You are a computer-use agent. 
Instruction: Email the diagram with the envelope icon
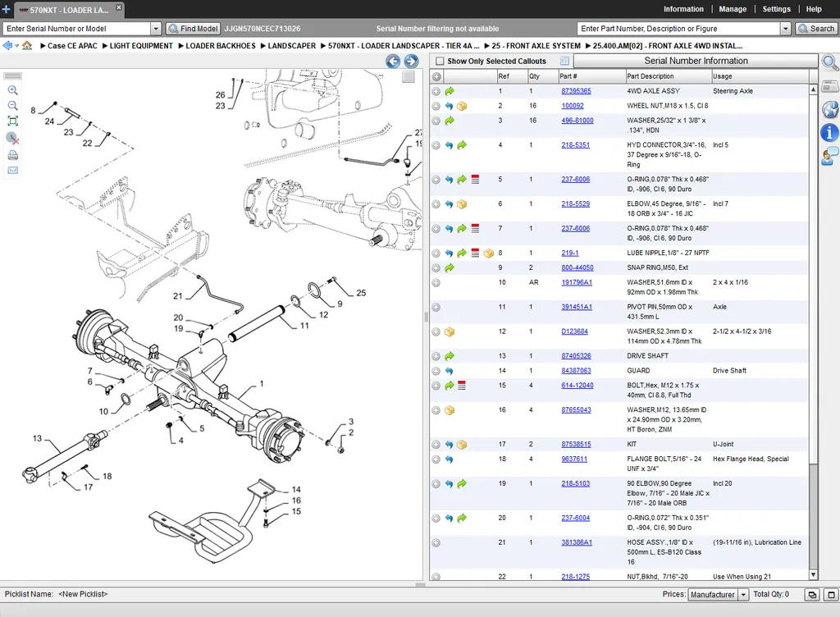tap(13, 171)
